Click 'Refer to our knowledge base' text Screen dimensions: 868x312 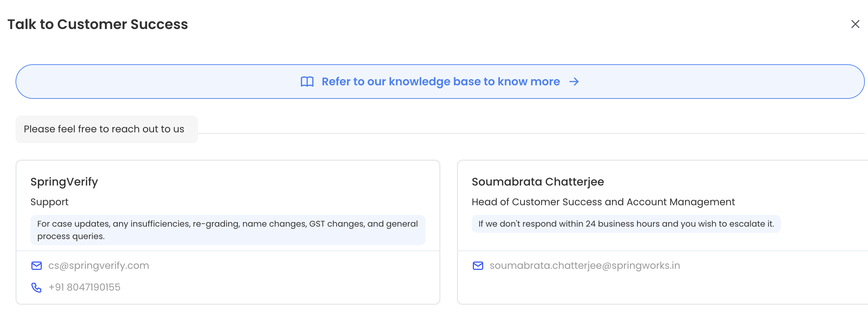coord(441,82)
